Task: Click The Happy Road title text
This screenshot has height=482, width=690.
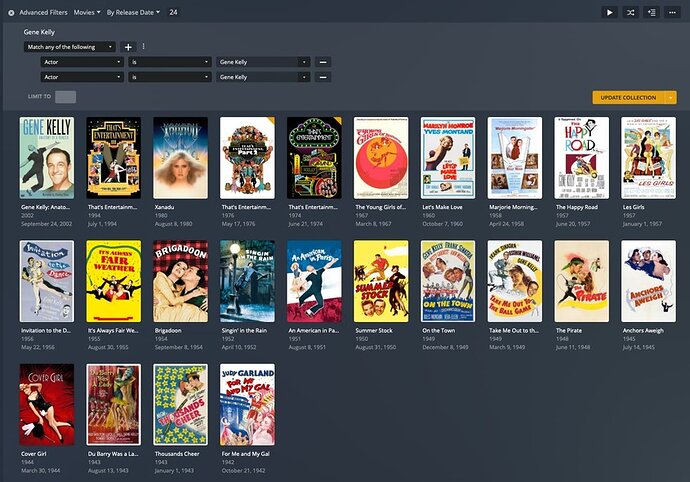Action: (577, 207)
